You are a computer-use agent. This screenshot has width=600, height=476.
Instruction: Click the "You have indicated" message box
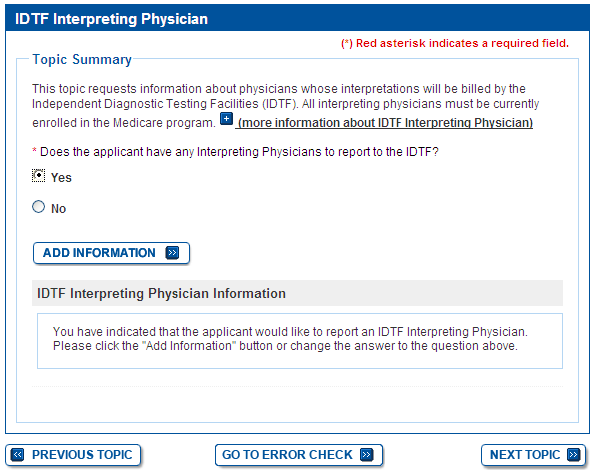click(x=299, y=340)
